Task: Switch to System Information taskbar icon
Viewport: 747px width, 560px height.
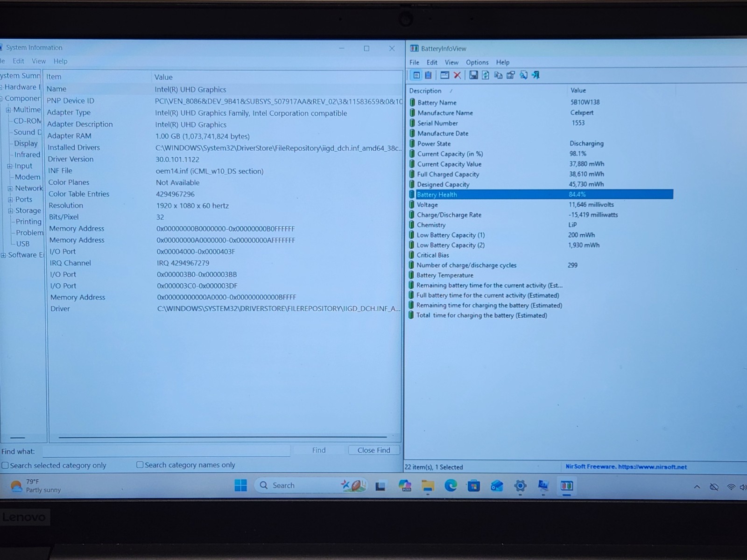Action: (543, 486)
